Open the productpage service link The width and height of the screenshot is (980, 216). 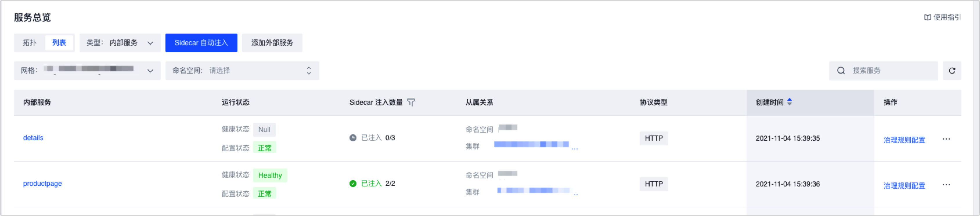(42, 184)
